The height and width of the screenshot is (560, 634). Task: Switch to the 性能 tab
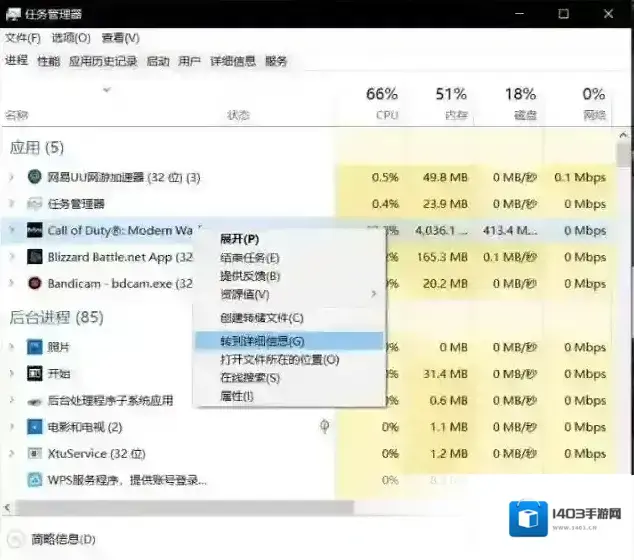48,61
